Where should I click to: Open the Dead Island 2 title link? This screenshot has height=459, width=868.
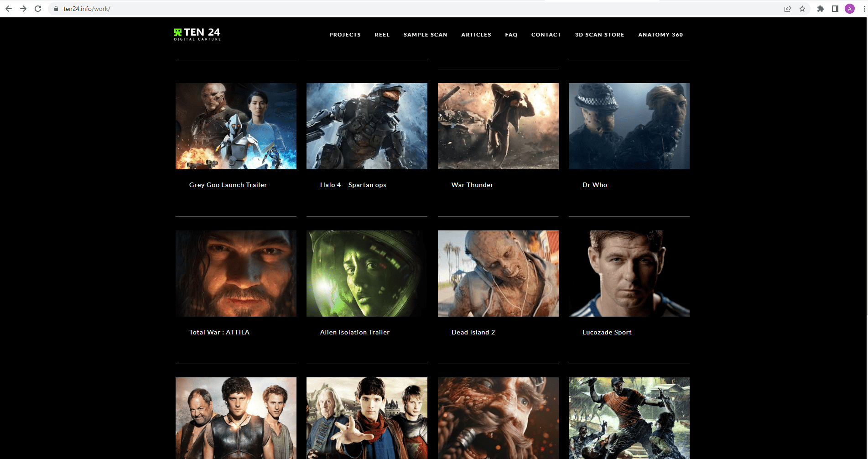[x=473, y=332]
